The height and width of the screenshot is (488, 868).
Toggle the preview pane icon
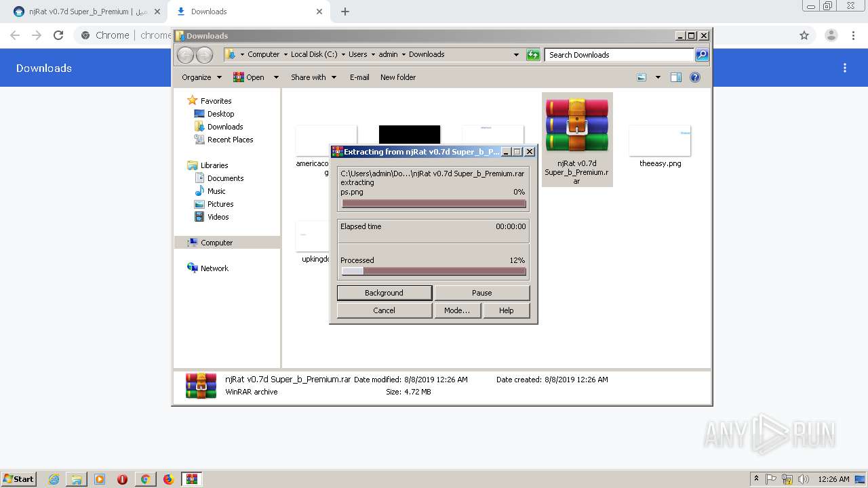coord(676,77)
